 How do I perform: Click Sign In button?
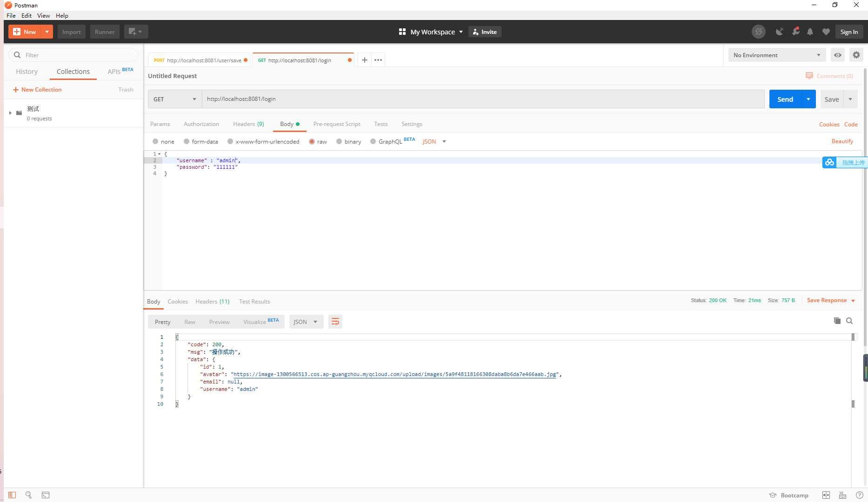coord(849,32)
